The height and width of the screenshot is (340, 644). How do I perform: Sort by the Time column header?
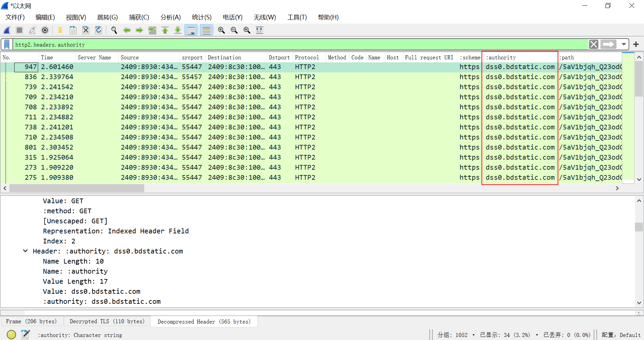(57, 58)
